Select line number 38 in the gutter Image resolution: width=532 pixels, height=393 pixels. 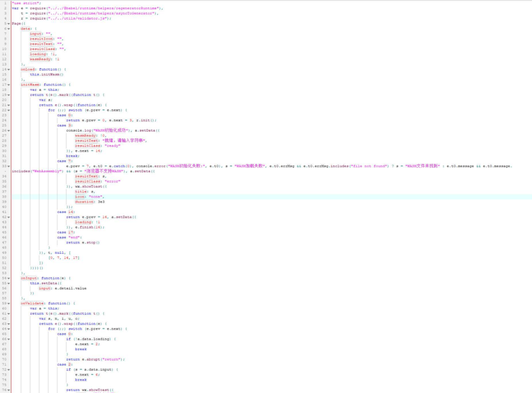pyautogui.click(x=5, y=196)
